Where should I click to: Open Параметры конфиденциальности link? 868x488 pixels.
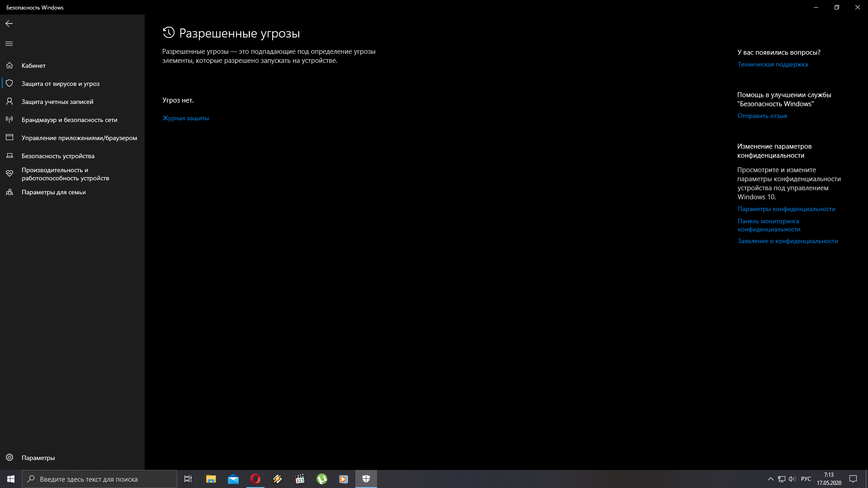[x=786, y=209]
